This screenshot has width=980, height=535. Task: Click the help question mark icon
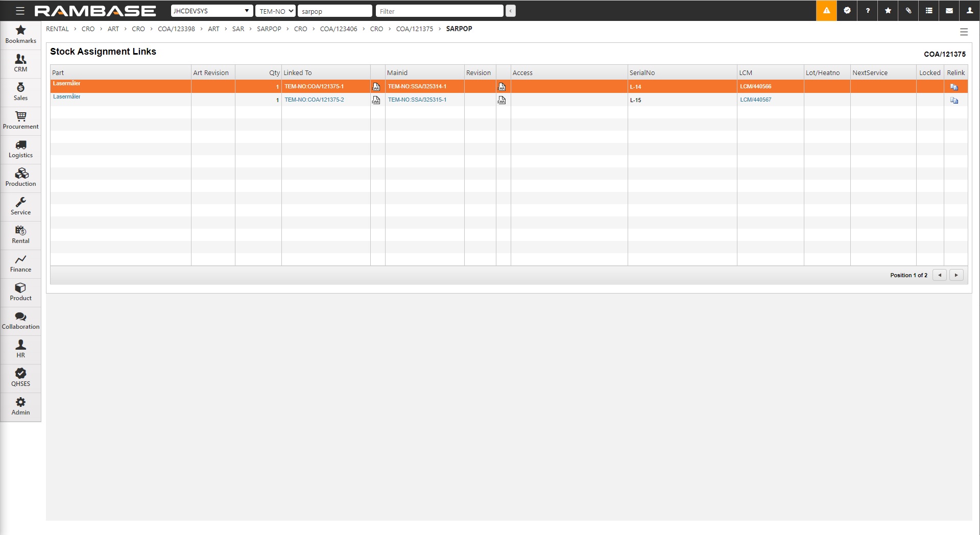point(868,11)
